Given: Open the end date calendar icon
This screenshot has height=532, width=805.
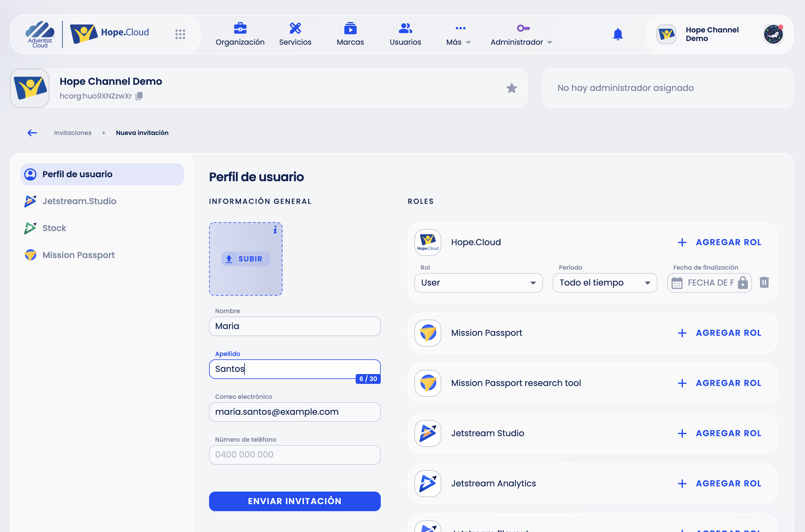Looking at the screenshot, I should click(677, 283).
